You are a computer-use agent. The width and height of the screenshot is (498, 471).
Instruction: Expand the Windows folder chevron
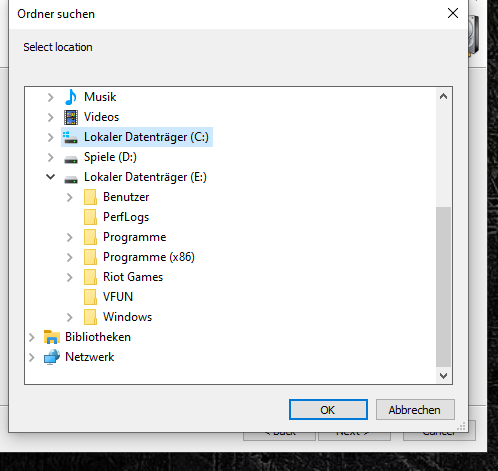click(x=69, y=317)
